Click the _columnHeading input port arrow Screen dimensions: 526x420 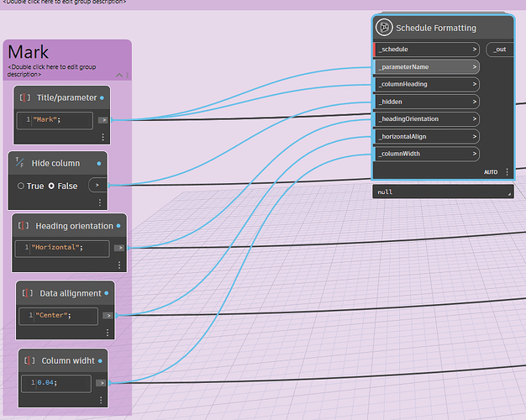pyautogui.click(x=475, y=84)
